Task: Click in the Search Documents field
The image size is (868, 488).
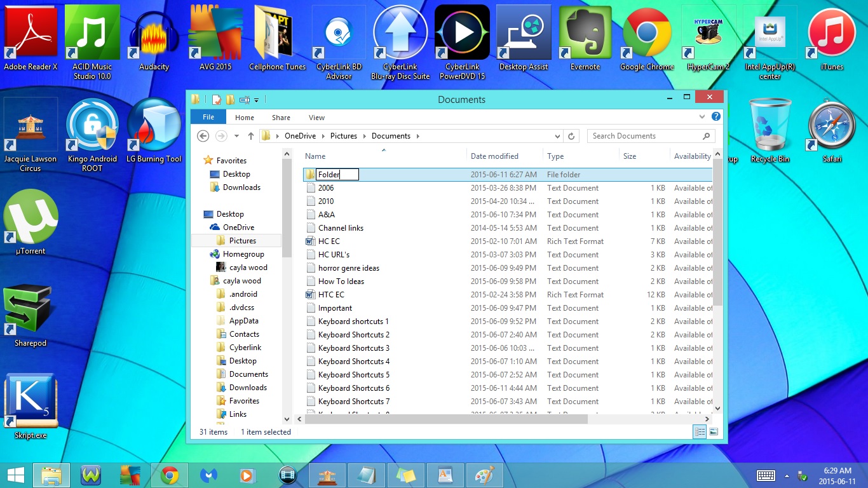Action: [651, 136]
